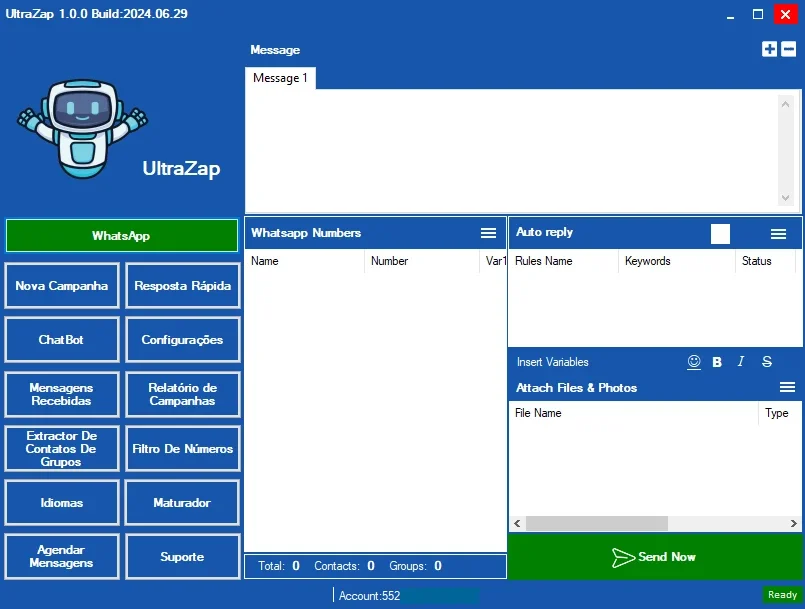Open Resposta Rápida

tap(182, 286)
